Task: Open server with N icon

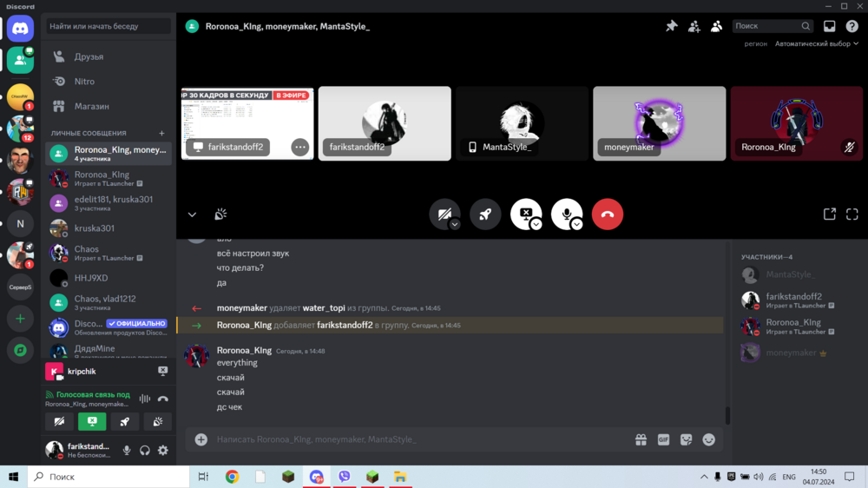Action: (21, 224)
